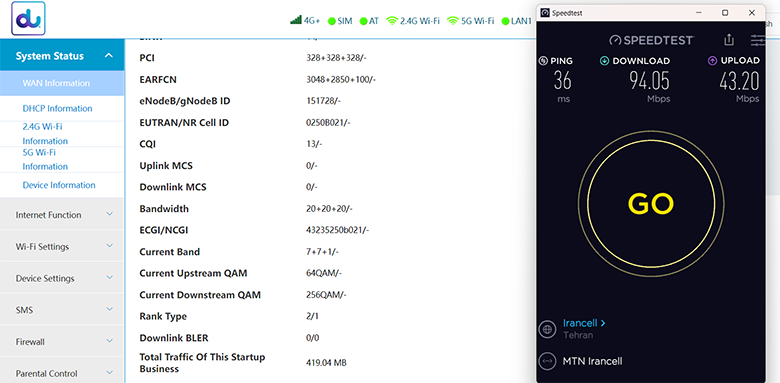
Task: Expand the Wi-Fi Settings menu
Action: tap(62, 247)
